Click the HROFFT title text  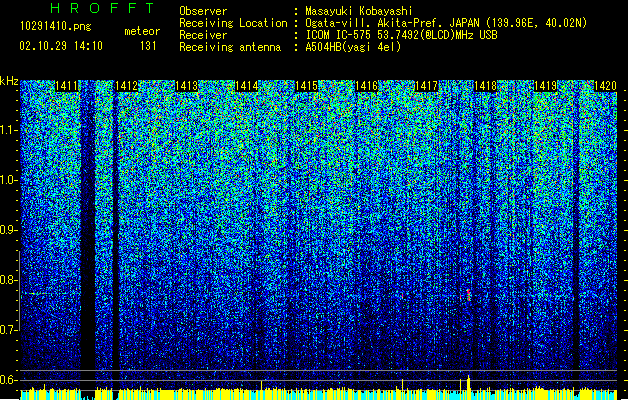point(102,8)
